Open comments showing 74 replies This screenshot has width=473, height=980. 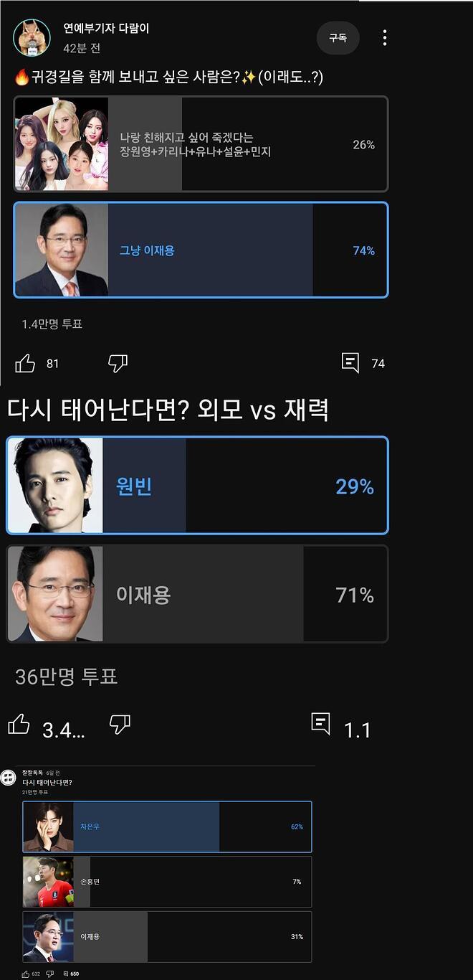point(350,364)
